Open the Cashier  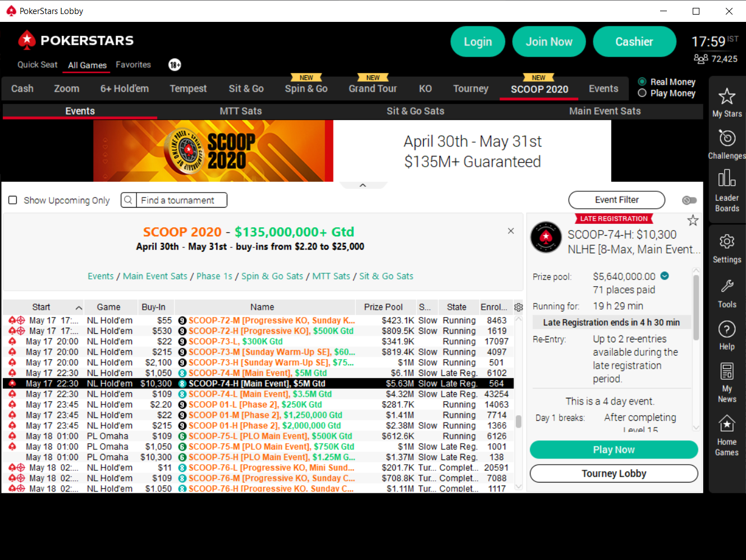coord(634,42)
